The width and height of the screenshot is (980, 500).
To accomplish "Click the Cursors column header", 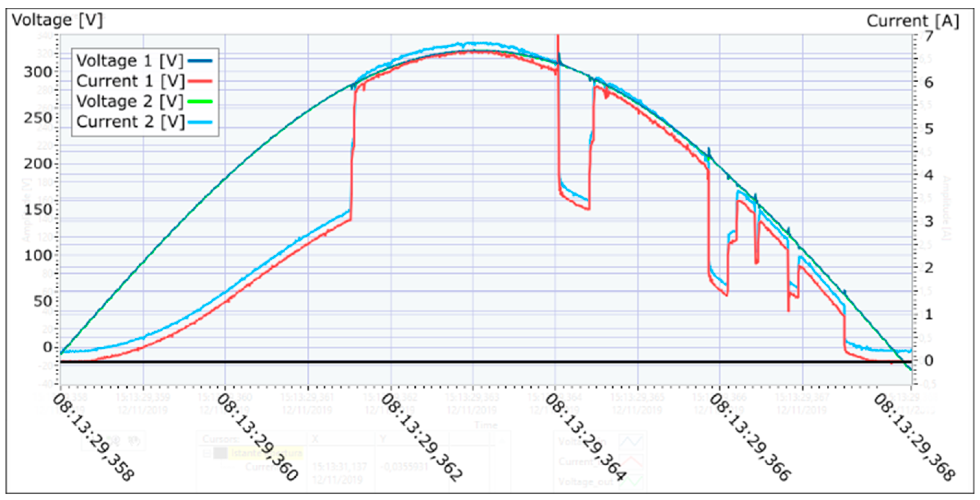I will (x=221, y=439).
